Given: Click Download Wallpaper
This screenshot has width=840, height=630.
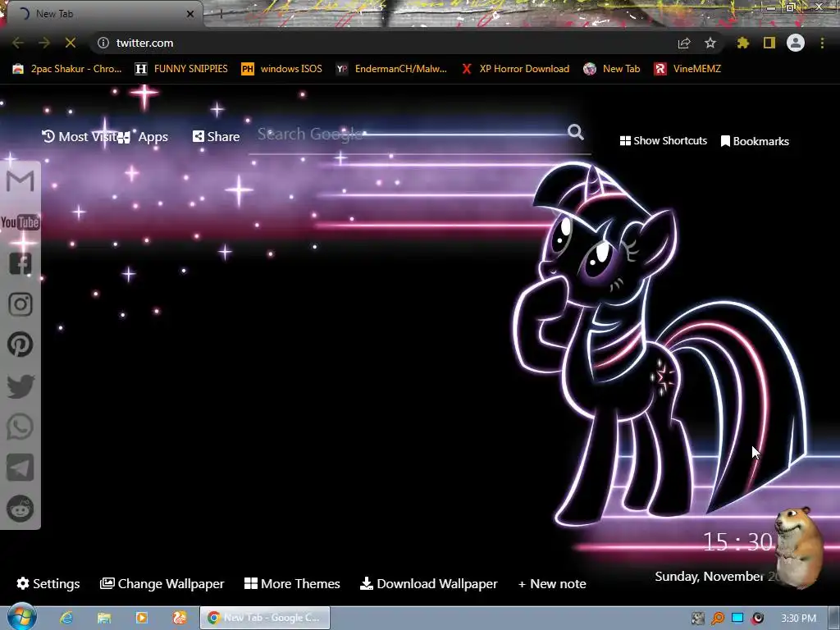Looking at the screenshot, I should pyautogui.click(x=428, y=583).
